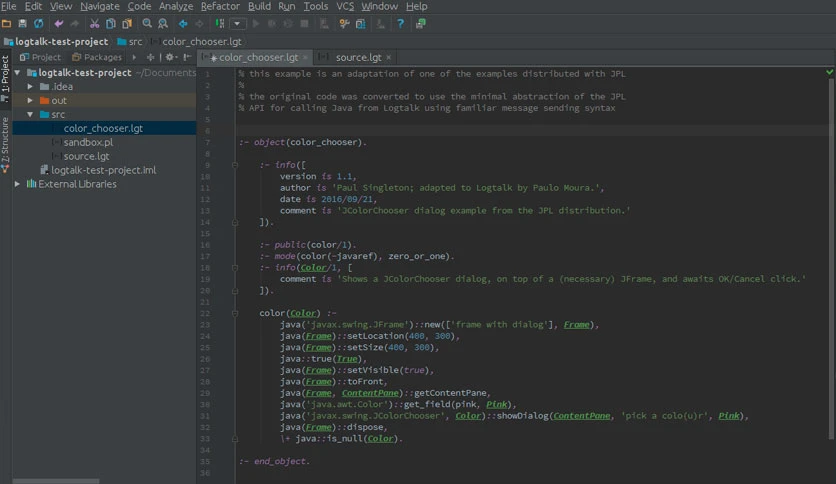Open the Code menu
Screen dimensions: 836x484
(x=139, y=6)
